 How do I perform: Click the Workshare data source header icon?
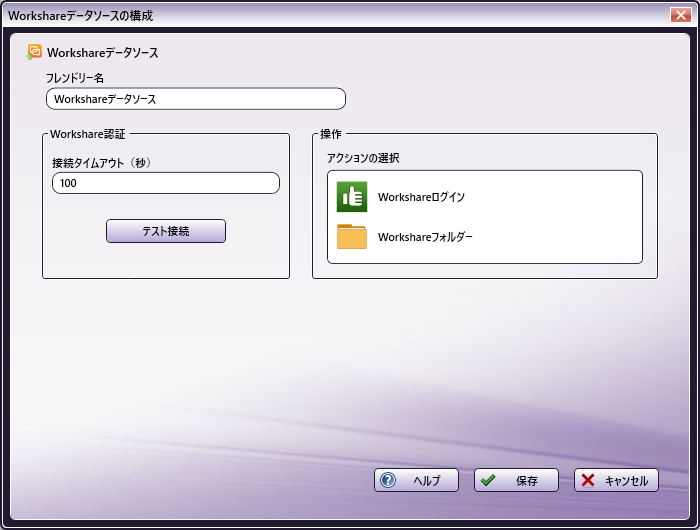coord(34,52)
